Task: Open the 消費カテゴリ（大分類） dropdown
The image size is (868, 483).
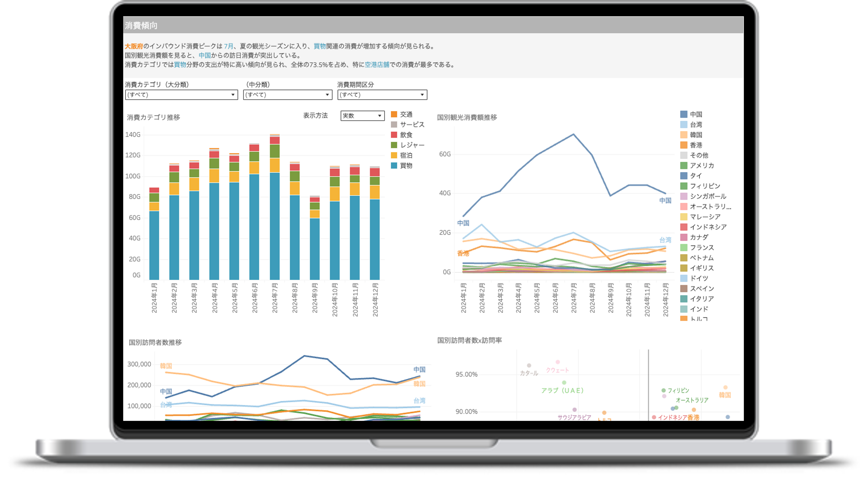Action: coord(181,95)
